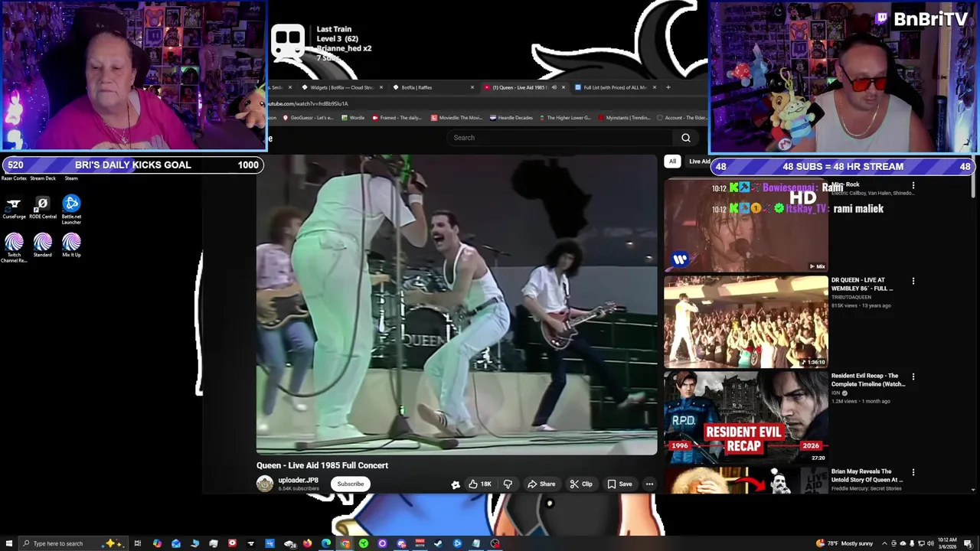This screenshot has width=980, height=551.
Task: Open the Resident Evil Recap video thumbnail
Action: (746, 417)
